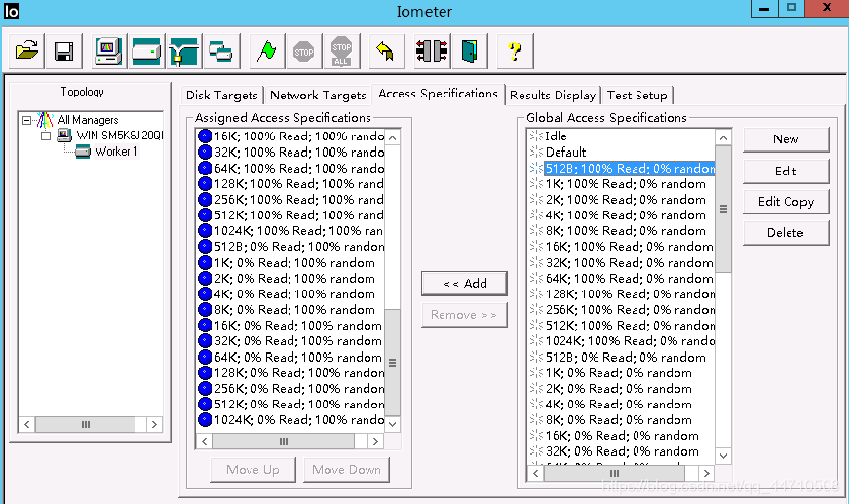Stop all tests with Stop All

[x=341, y=52]
